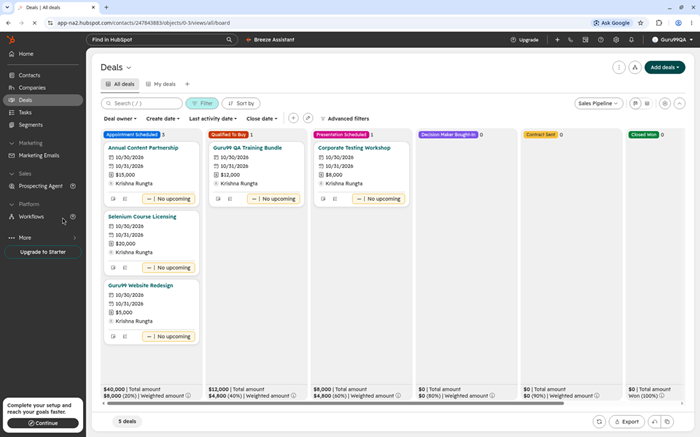Image resolution: width=700 pixels, height=437 pixels.
Task: Click the Find in HubSpot search field
Action: coord(162,40)
